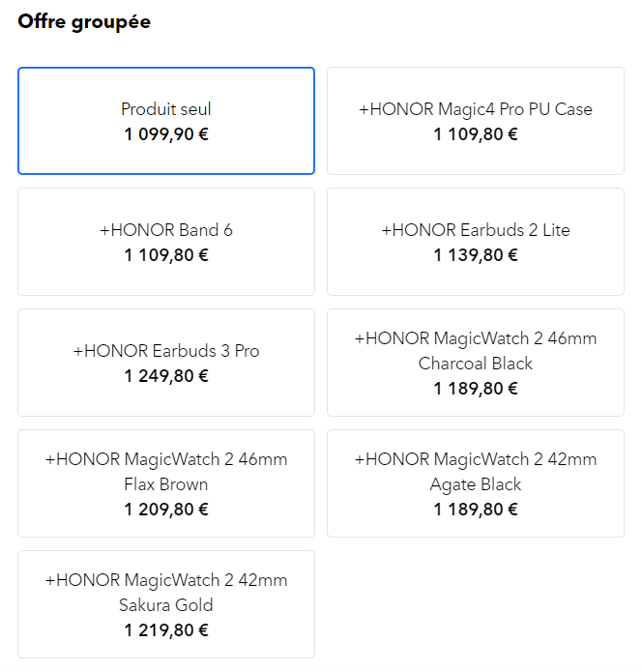Click the 'Offre groupée' heading
642x672 pixels.
[84, 21]
